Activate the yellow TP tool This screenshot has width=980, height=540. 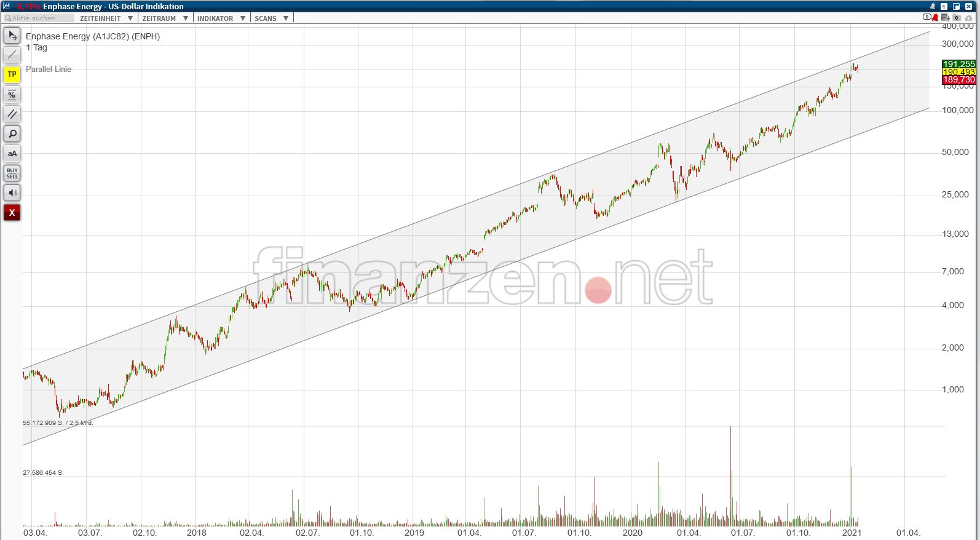(12, 75)
